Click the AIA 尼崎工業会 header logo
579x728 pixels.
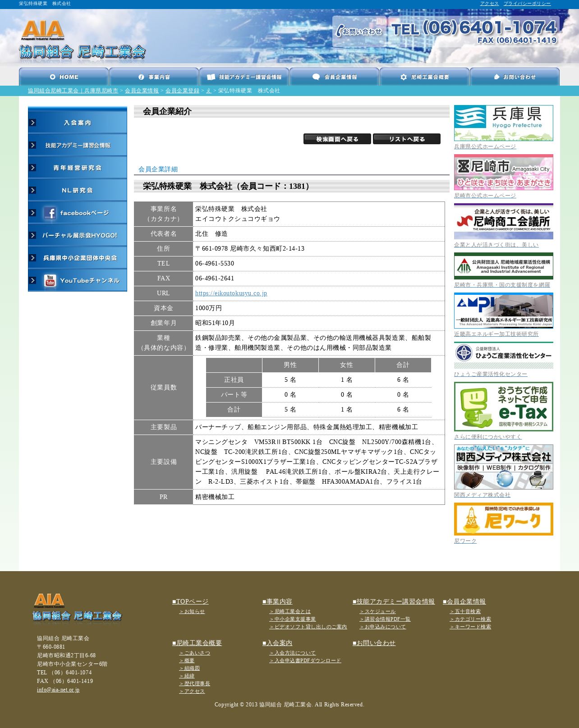tap(82, 40)
